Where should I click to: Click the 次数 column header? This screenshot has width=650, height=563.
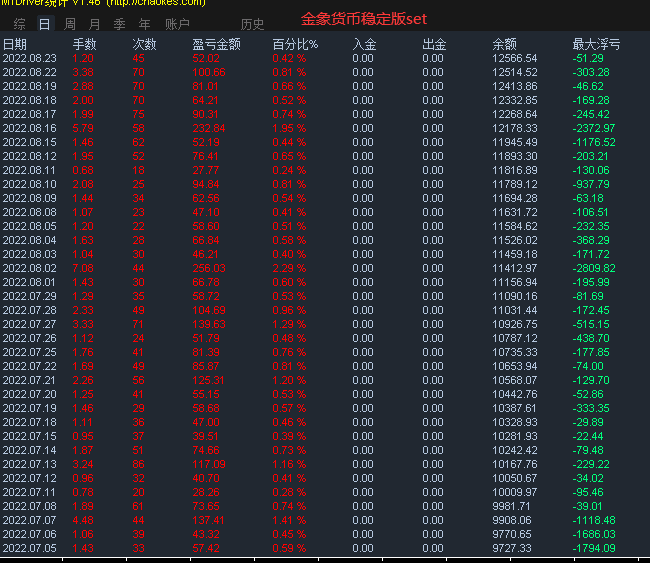[x=144, y=44]
